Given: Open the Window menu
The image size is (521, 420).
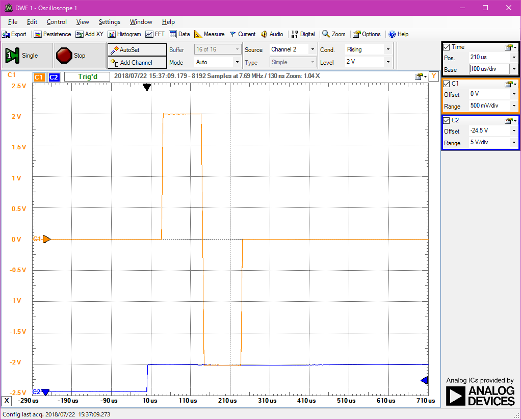Looking at the screenshot, I should pos(141,22).
